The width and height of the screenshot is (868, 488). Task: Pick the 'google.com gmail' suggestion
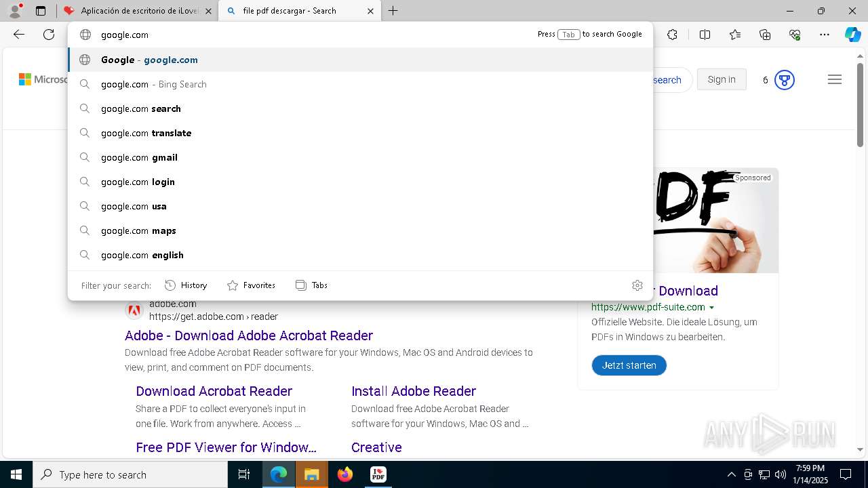[x=360, y=157]
